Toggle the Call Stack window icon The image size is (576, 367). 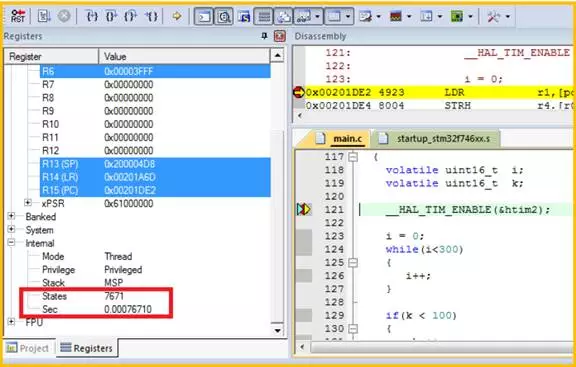point(284,17)
